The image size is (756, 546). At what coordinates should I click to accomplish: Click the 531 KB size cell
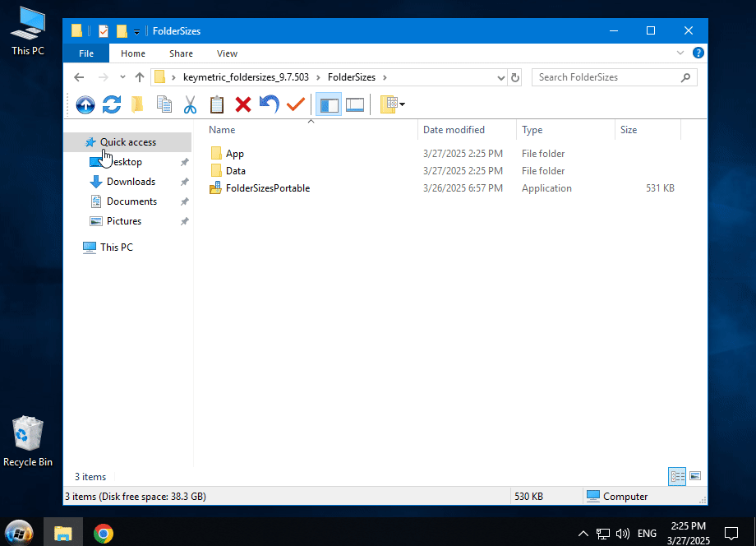point(660,188)
